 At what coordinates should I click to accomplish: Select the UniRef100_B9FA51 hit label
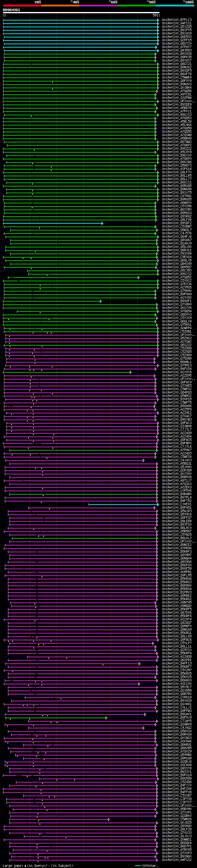tap(177, 508)
